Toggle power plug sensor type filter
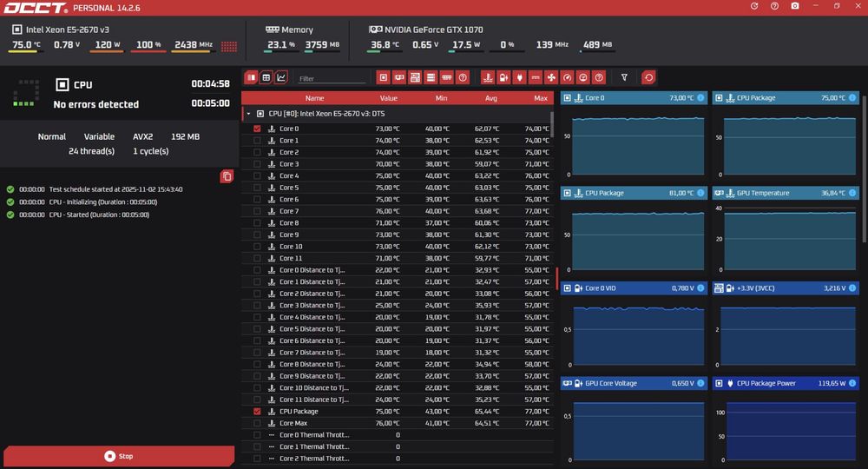868x469 pixels. point(519,77)
